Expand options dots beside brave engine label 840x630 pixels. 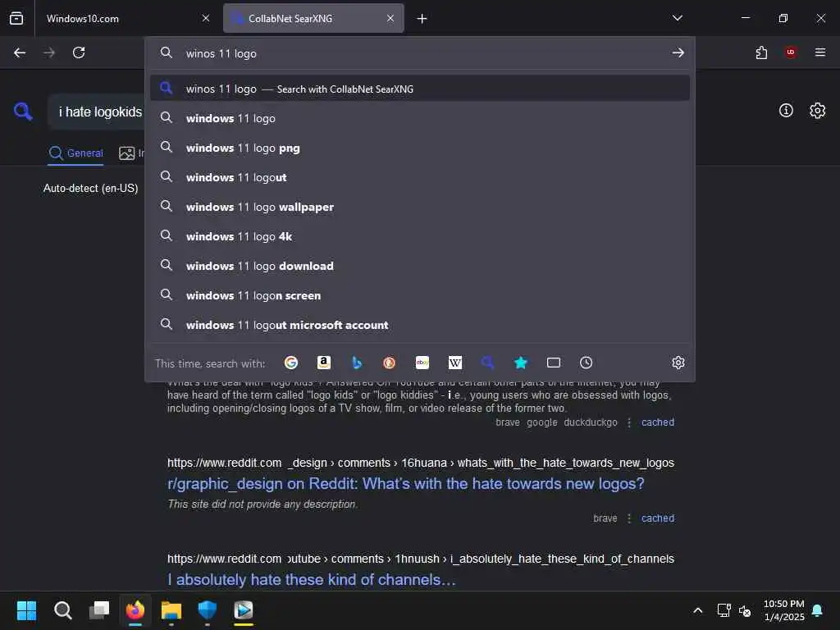pos(629,518)
